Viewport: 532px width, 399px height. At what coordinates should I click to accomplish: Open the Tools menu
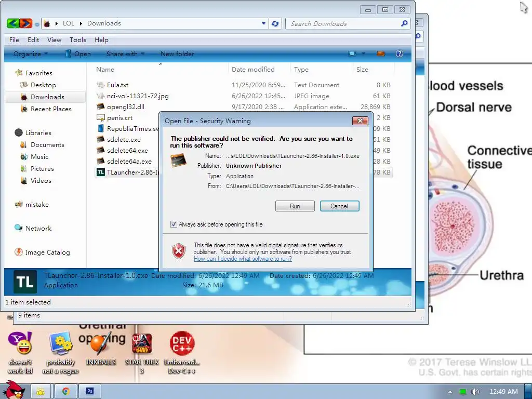(x=78, y=39)
